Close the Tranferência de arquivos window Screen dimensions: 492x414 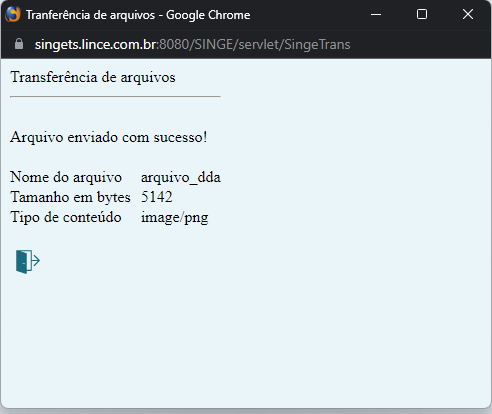click(468, 14)
